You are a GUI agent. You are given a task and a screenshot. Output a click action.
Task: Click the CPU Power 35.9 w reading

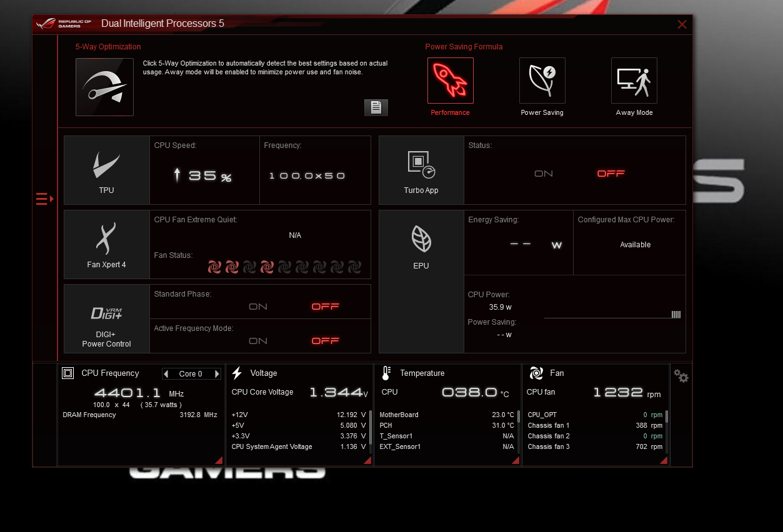point(501,307)
